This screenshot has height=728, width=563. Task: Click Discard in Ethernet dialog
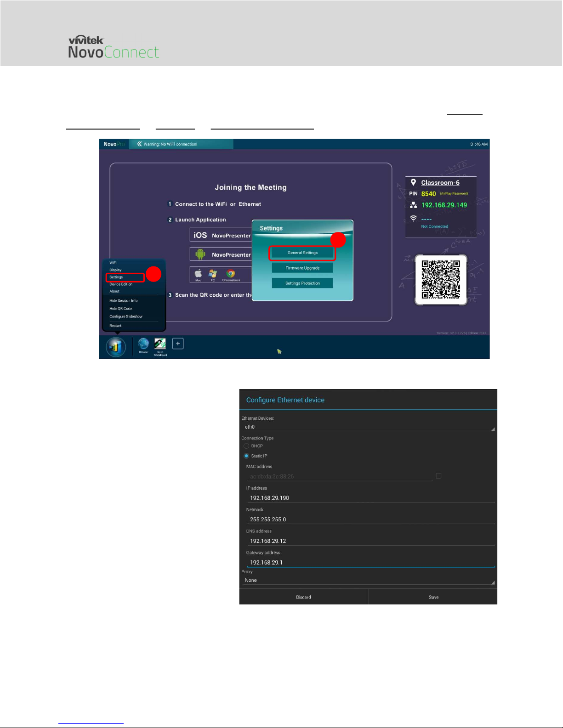coord(304,597)
